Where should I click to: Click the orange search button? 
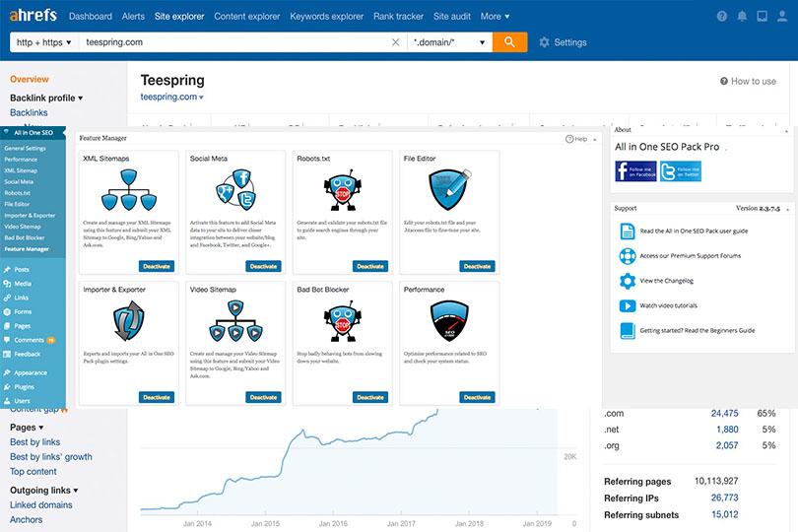point(509,42)
